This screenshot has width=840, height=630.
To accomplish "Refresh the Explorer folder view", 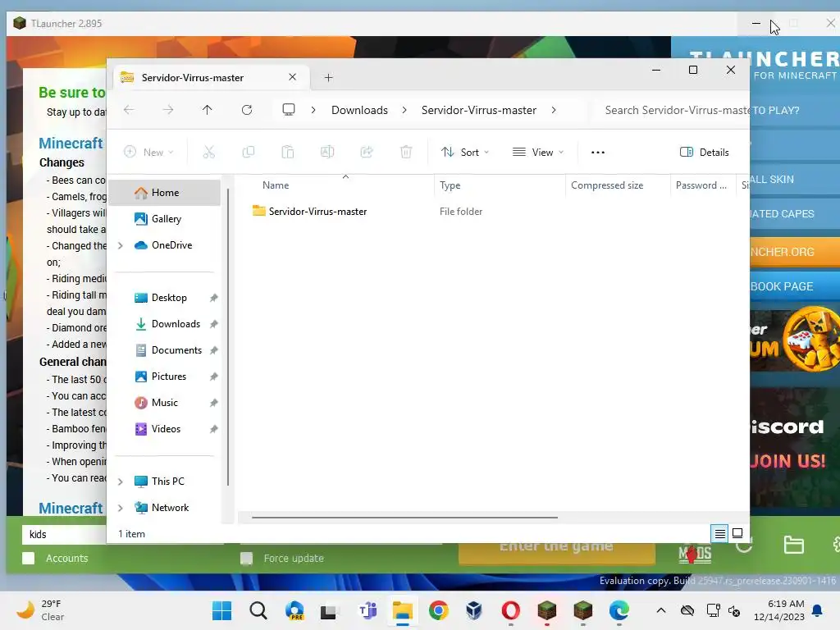I will (x=247, y=110).
